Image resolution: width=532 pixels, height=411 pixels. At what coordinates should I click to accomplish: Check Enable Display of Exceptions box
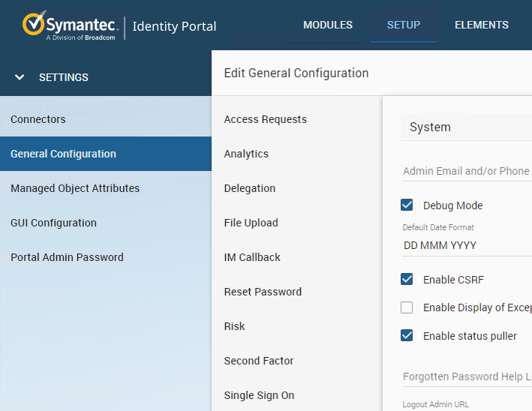coord(407,307)
